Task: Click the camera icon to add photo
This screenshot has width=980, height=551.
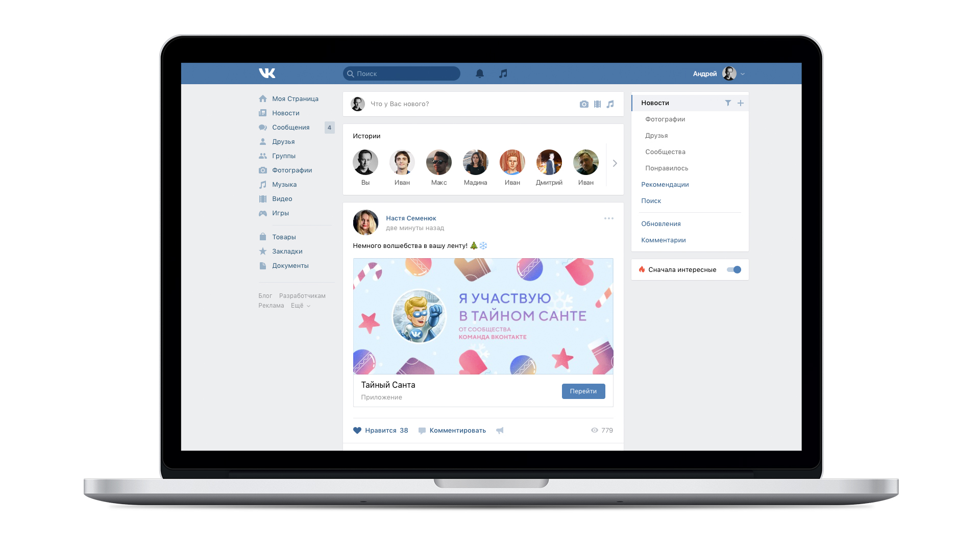Action: click(x=583, y=104)
